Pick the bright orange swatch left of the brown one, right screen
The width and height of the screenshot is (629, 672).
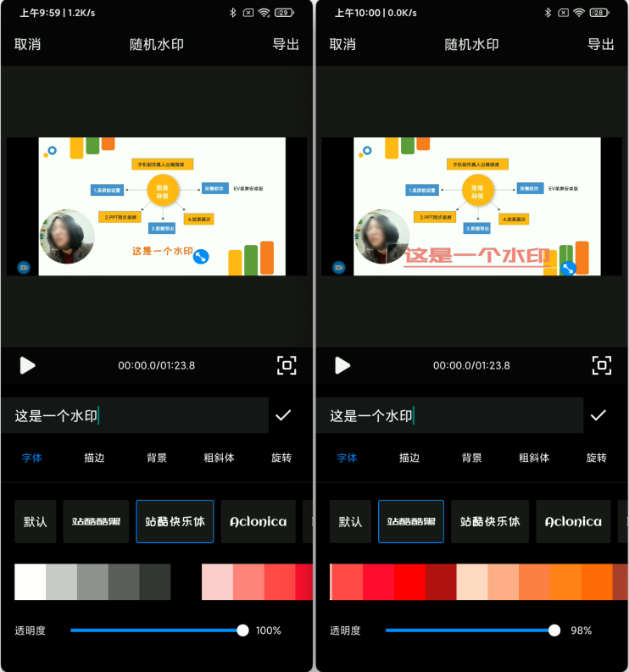[x=597, y=581]
